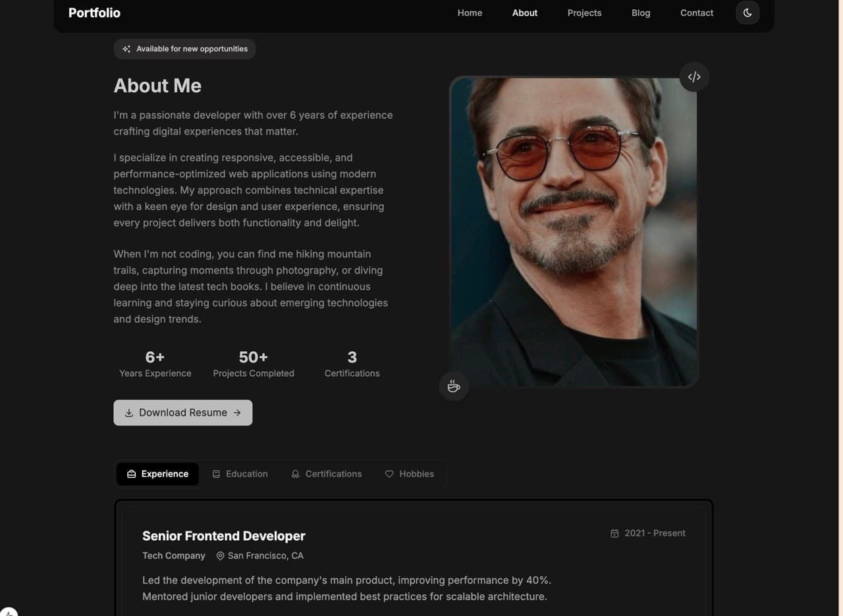Click the portrait photo on the About page
The height and width of the screenshot is (616, 843).
point(574,231)
